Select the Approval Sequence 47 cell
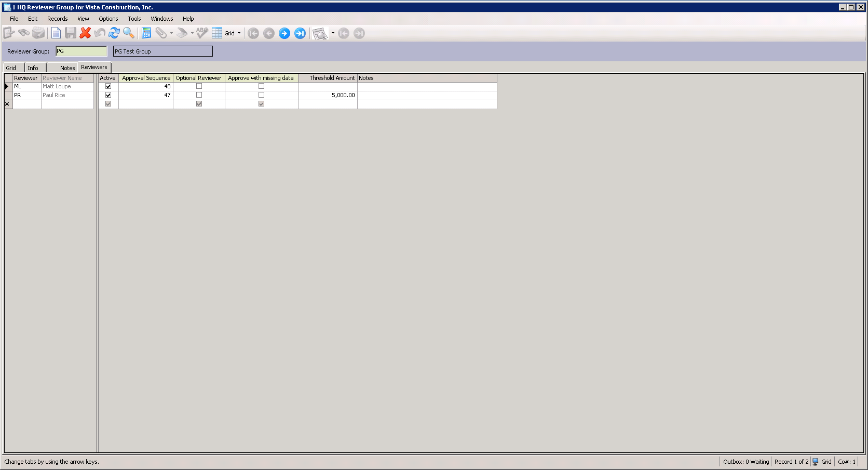Screen dimensions: 868x470 click(x=146, y=95)
